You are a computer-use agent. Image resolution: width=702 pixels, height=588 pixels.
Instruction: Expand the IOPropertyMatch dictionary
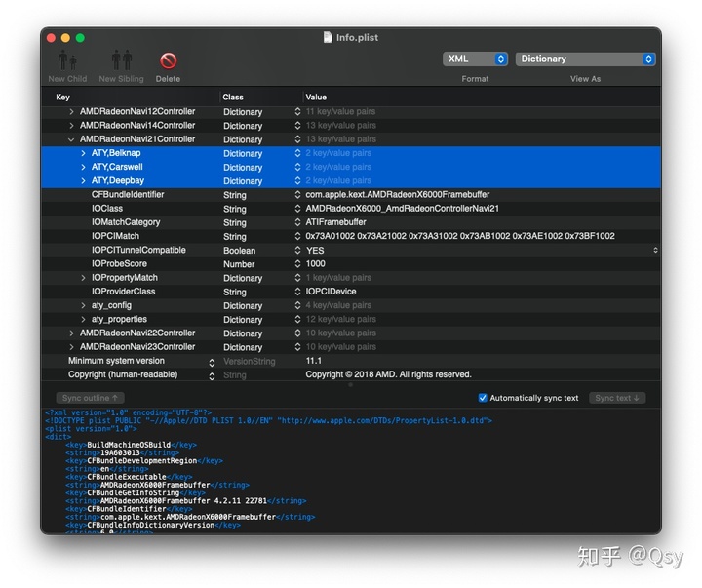pyautogui.click(x=83, y=278)
